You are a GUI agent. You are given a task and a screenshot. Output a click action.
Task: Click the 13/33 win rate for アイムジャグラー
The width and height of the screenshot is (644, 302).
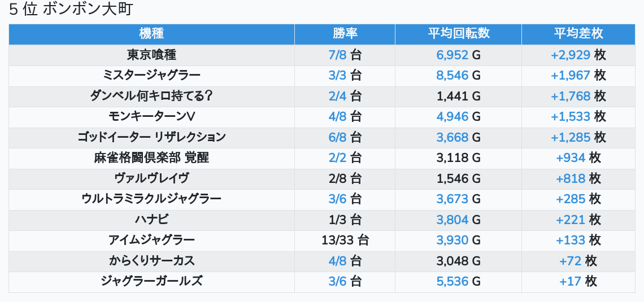pos(338,240)
